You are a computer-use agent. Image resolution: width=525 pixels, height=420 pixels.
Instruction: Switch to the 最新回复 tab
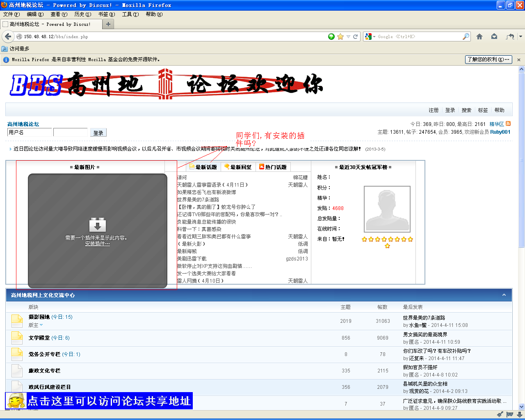coord(238,167)
